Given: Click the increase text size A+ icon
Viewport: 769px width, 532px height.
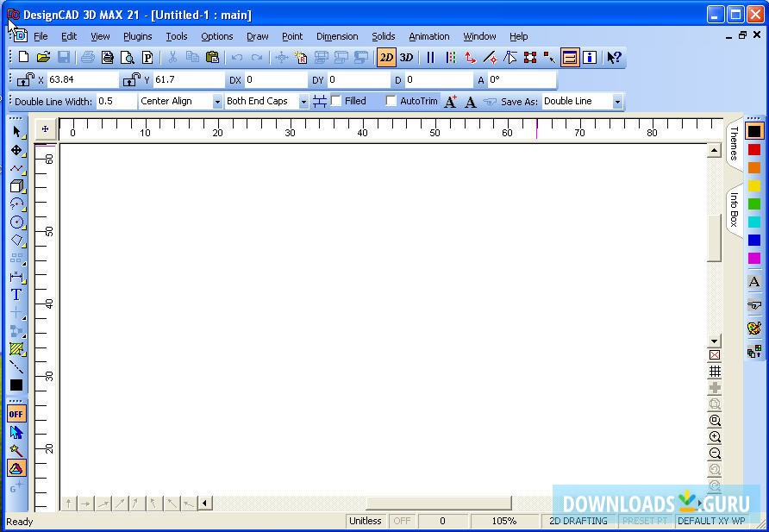Looking at the screenshot, I should coord(450,102).
